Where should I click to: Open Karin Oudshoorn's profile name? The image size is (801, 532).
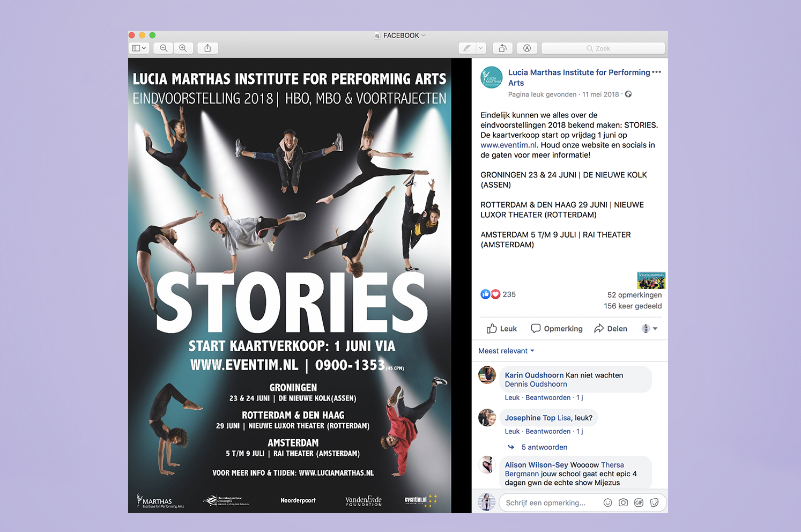pos(534,375)
